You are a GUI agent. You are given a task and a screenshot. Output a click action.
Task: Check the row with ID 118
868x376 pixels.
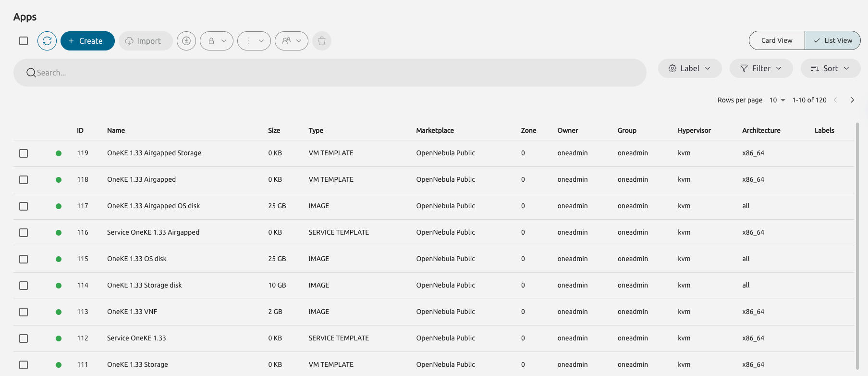pyautogui.click(x=24, y=180)
